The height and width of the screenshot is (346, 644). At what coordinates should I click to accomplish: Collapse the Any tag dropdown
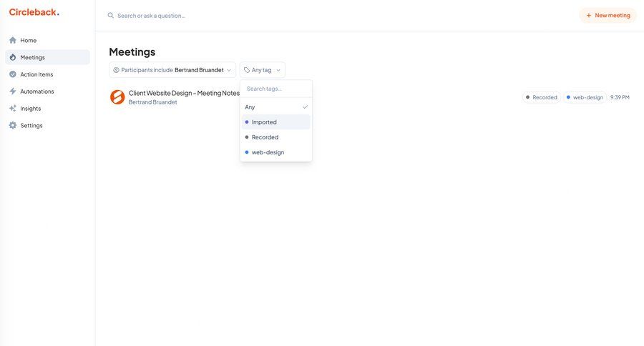263,70
